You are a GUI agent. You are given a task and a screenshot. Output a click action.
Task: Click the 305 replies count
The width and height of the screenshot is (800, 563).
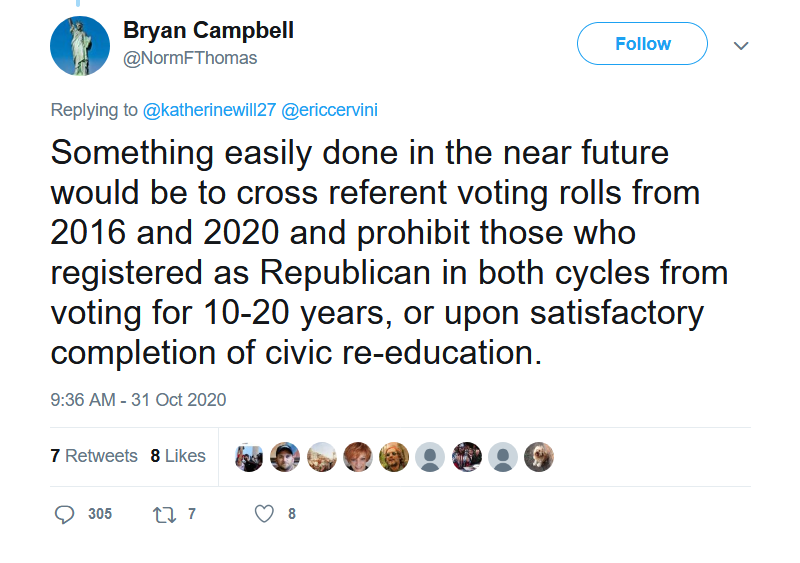(x=99, y=514)
